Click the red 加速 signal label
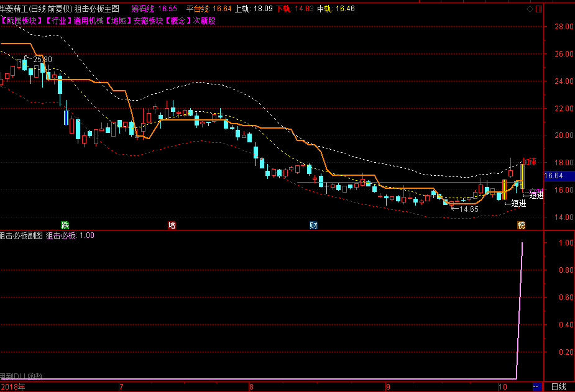The width and height of the screenshot is (575, 392). pos(529,162)
